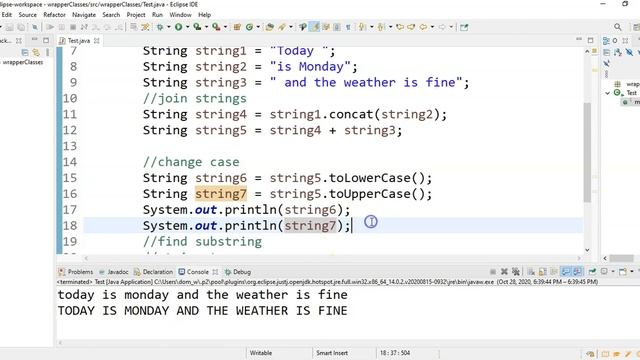The image size is (640, 360).
Task: Click the Coverage launch icon
Action: 197,27
